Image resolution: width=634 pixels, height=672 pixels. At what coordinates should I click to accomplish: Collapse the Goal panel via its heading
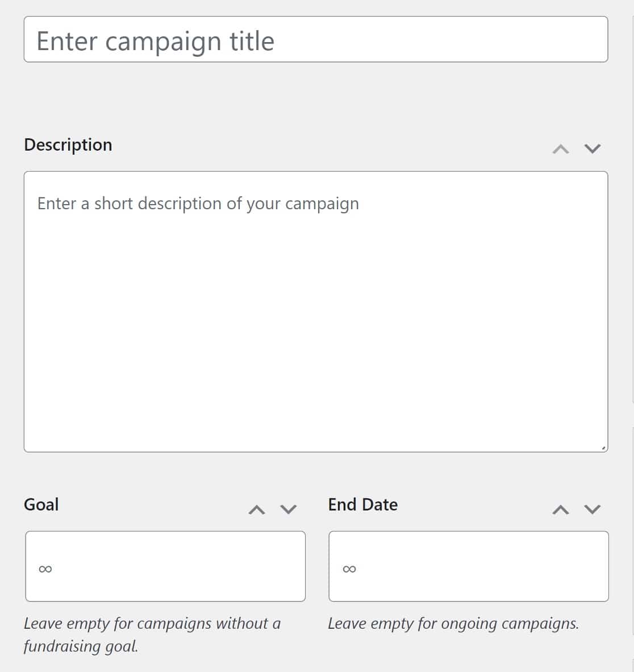click(41, 505)
